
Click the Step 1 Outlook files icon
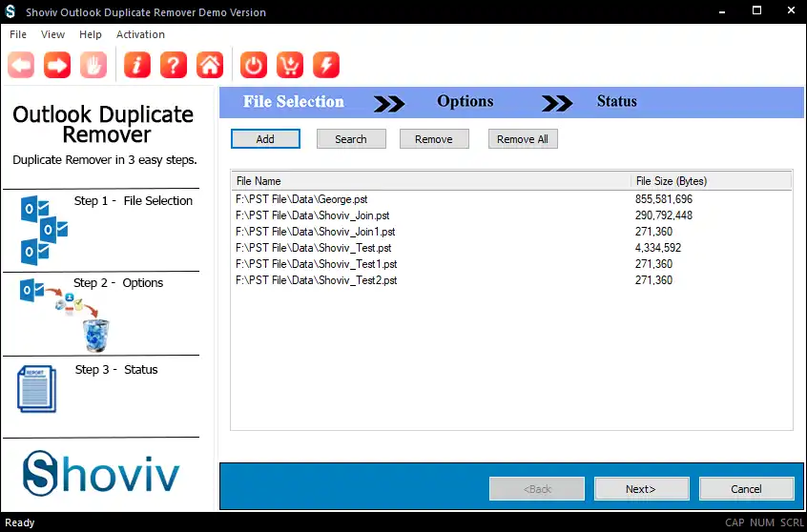(44, 230)
